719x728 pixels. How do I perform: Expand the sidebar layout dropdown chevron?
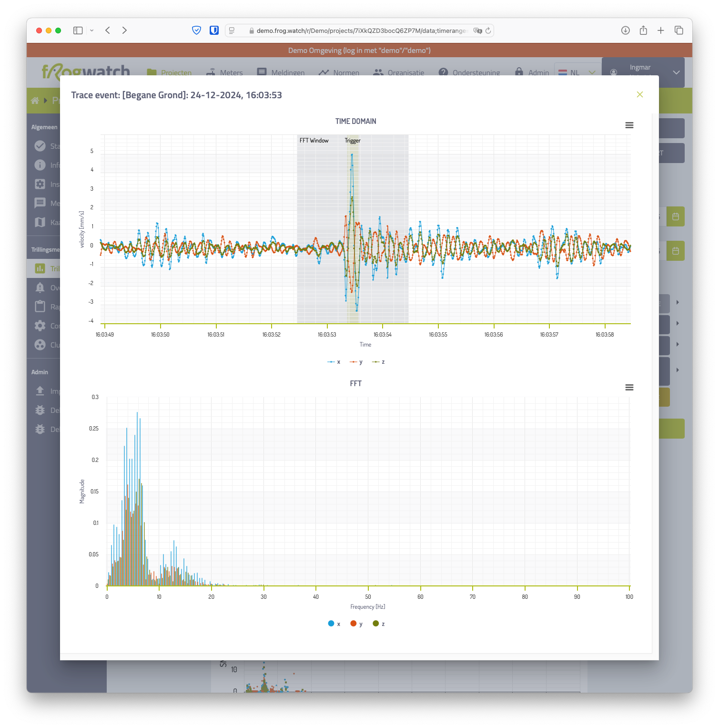[92, 31]
